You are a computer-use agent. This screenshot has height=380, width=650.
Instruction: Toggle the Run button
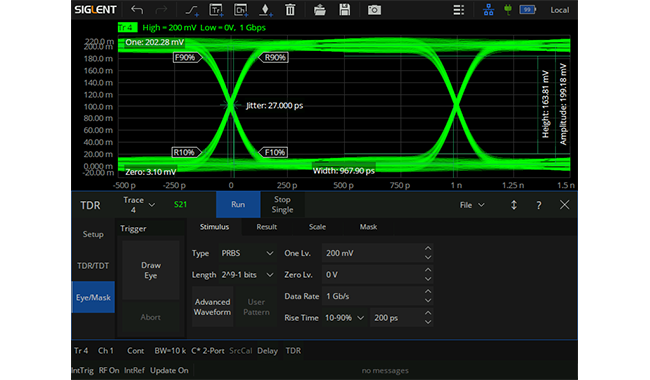(238, 204)
